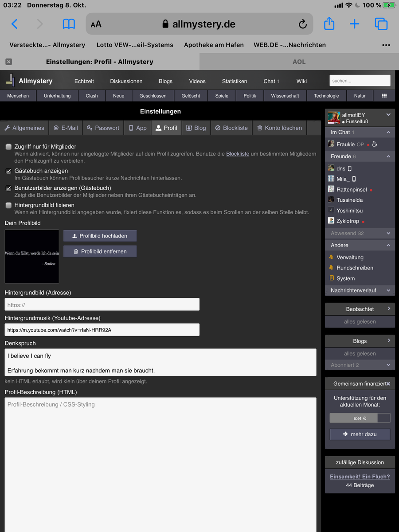Open chat with Yoshimitsu
Image resolution: width=399 pixels, height=532 pixels.
(x=348, y=211)
